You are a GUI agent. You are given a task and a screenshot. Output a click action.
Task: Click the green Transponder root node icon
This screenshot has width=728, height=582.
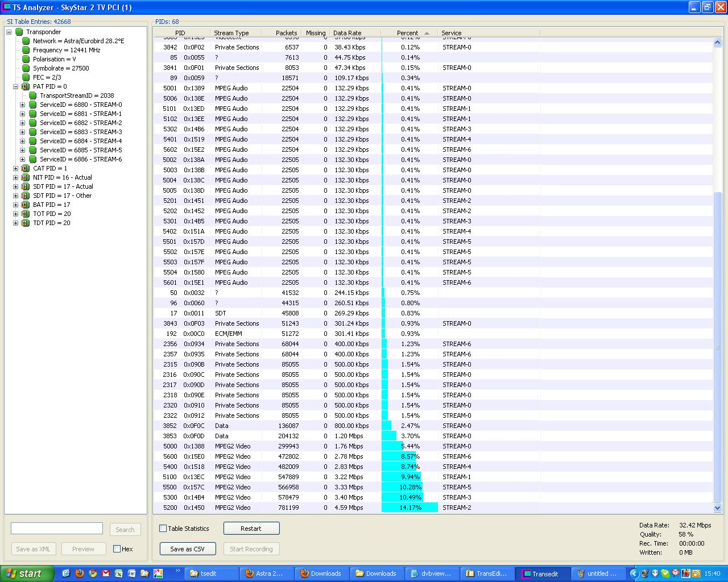pyautogui.click(x=19, y=32)
